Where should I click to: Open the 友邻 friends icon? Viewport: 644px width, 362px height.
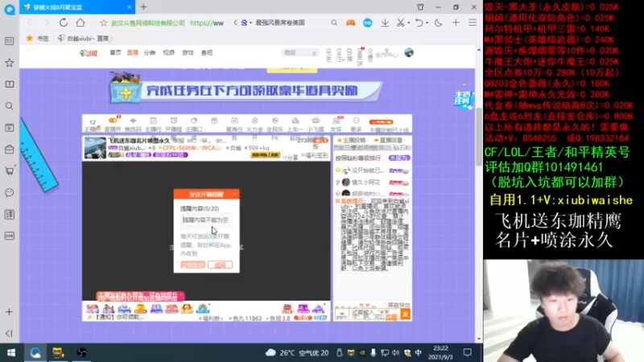click(336, 121)
